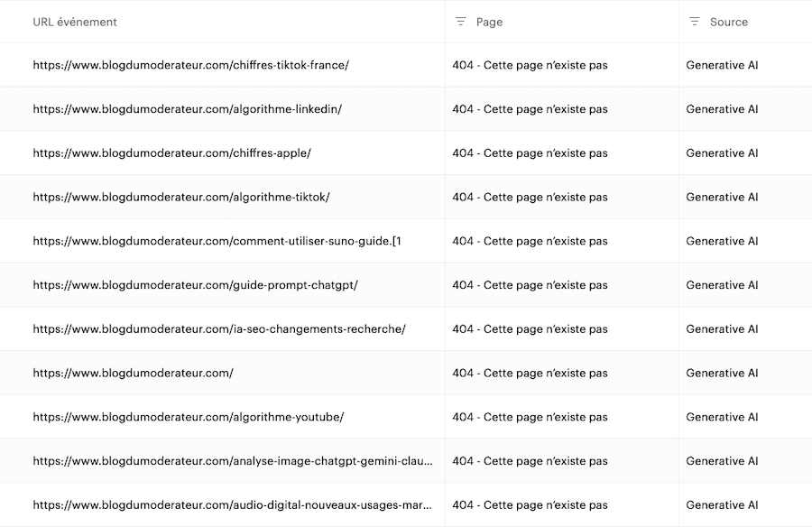The image size is (812, 527).
Task: Open the chiffres-apple URL link
Action: (171, 153)
